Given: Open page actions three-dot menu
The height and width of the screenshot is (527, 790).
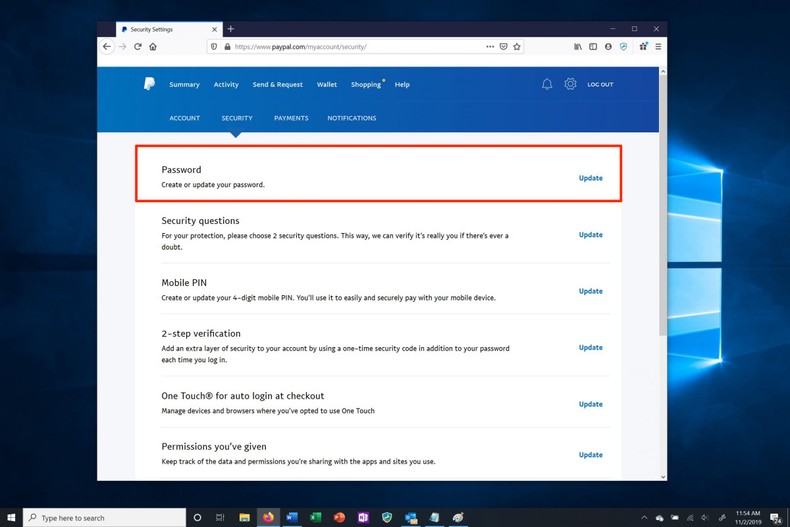Looking at the screenshot, I should 490,47.
